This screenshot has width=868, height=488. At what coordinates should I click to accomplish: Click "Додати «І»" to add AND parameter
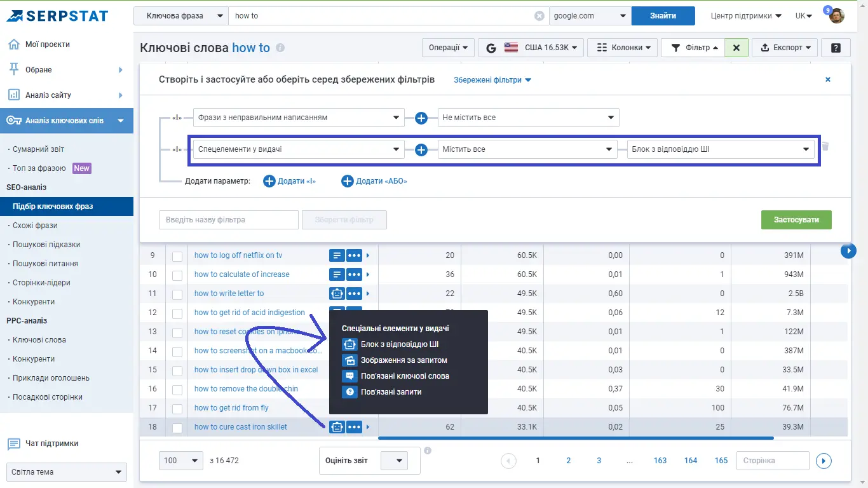coord(289,181)
